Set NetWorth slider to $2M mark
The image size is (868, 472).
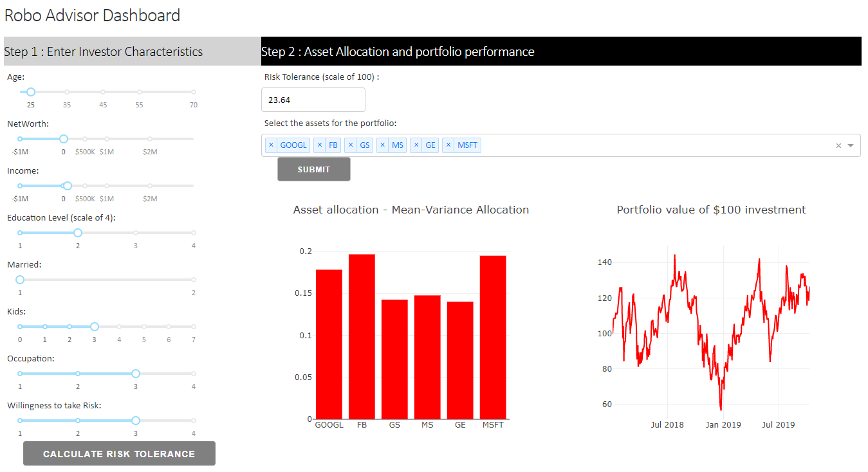[x=150, y=139]
